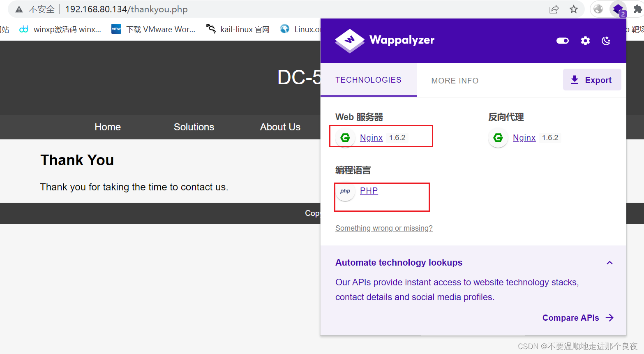
Task: Open Solutions in DC-5 navigation
Action: tap(194, 127)
